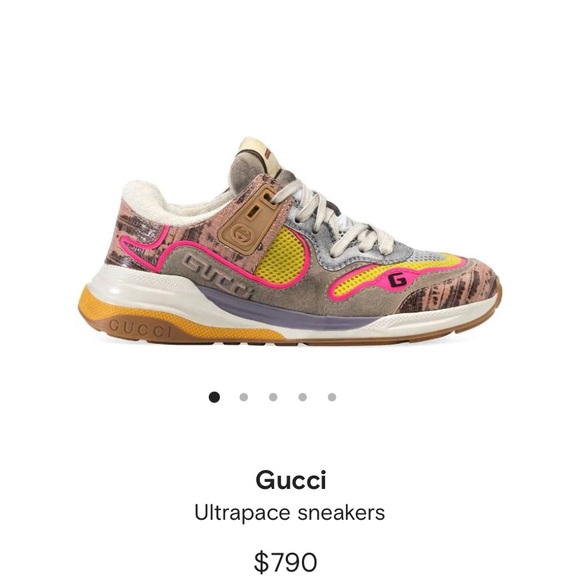Show the third product image dot
The height and width of the screenshot is (580, 580).
pos(273,397)
